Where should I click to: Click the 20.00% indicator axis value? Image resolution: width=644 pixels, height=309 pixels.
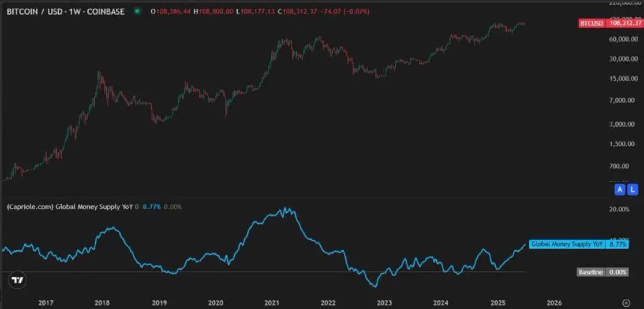619,209
